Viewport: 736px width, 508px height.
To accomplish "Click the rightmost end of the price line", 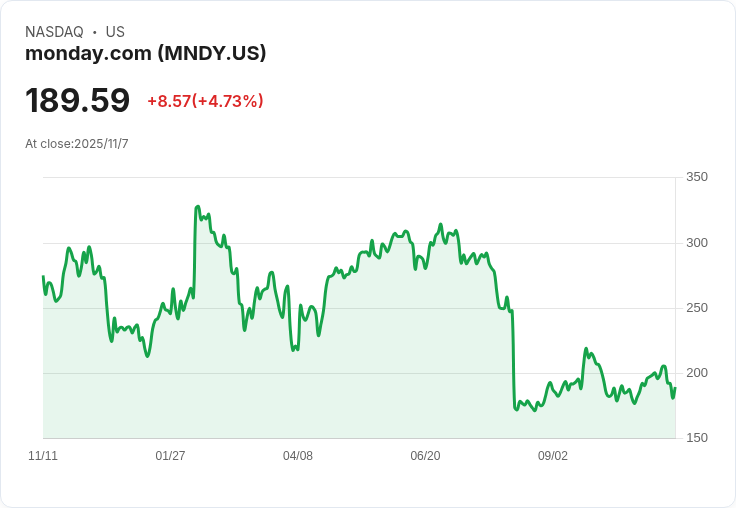I will [x=675, y=388].
